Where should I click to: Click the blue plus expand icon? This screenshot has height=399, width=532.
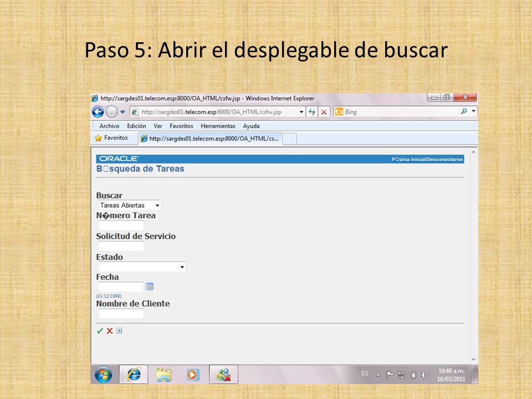coord(119,330)
